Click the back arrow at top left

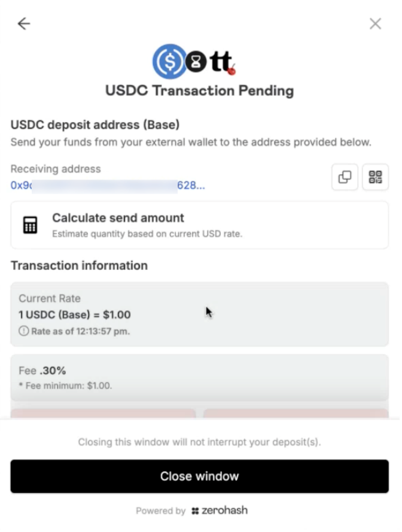pyautogui.click(x=24, y=24)
